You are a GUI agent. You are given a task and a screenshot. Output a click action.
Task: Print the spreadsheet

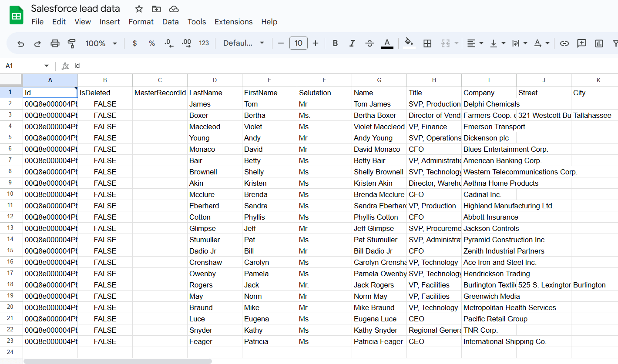55,43
